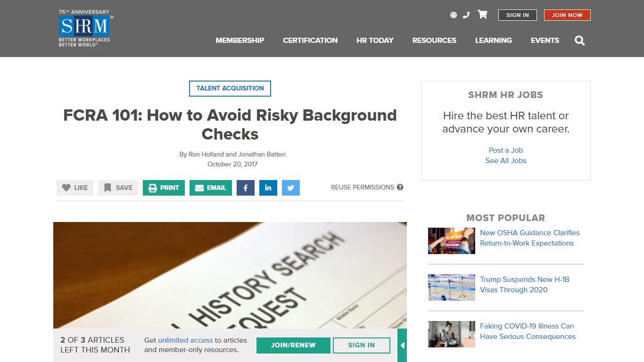Click the phone contact icon
Viewport: 644px width, 362px height.
click(x=466, y=15)
